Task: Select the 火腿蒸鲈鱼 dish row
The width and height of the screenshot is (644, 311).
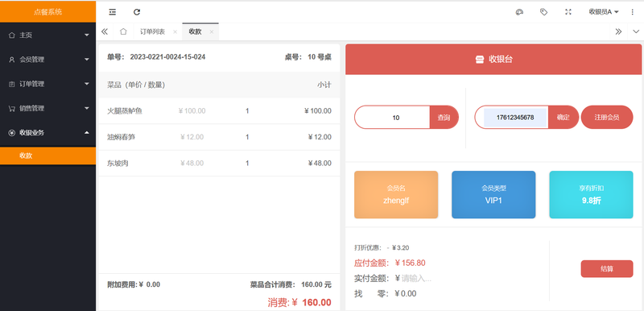Action: [219, 111]
